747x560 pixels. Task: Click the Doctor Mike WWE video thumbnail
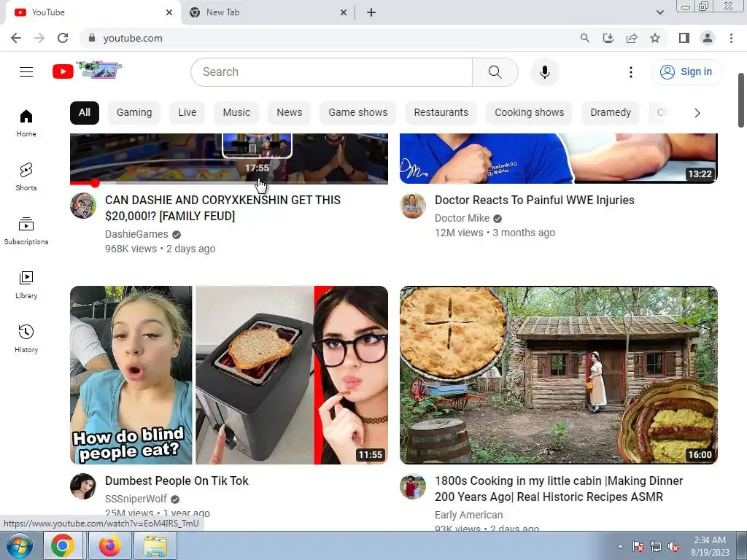click(559, 158)
